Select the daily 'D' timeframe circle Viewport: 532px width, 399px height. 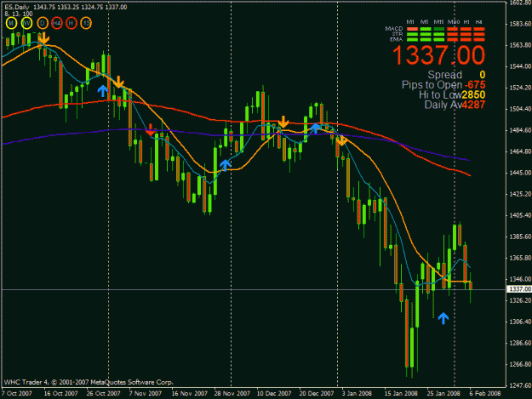pos(43,23)
